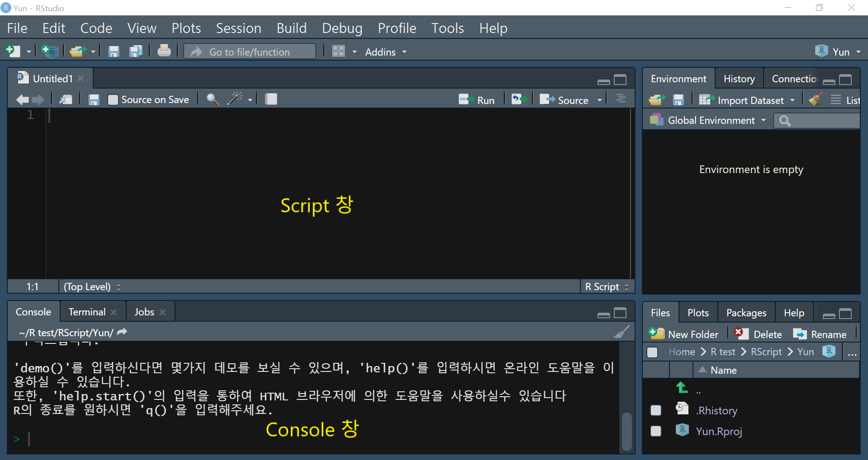
Task: Go up to the parent directory
Action: (x=682, y=388)
